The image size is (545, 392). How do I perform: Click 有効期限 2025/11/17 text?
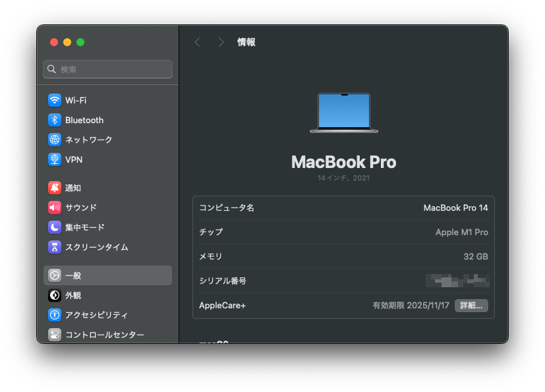411,306
